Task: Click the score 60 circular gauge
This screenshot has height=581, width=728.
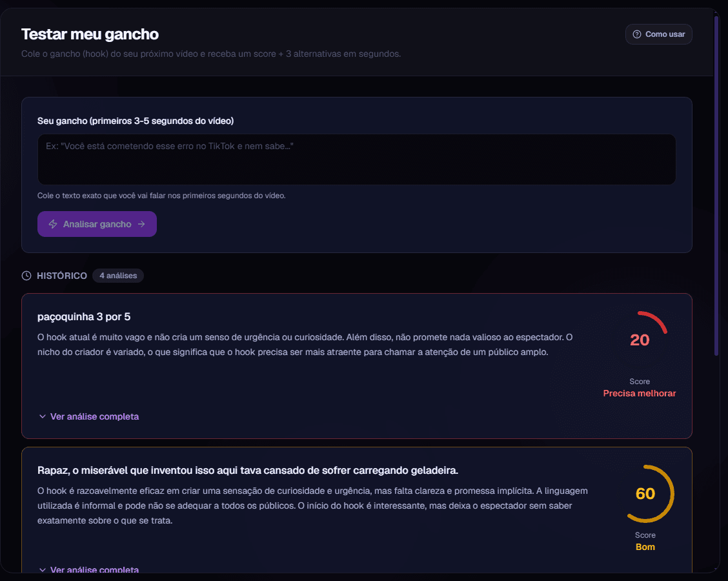Action: (645, 494)
